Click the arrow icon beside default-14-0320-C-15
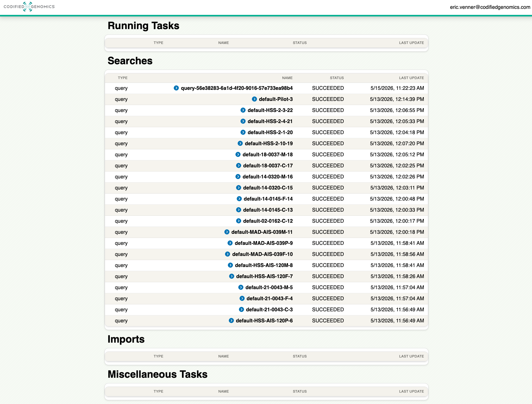 239,188
